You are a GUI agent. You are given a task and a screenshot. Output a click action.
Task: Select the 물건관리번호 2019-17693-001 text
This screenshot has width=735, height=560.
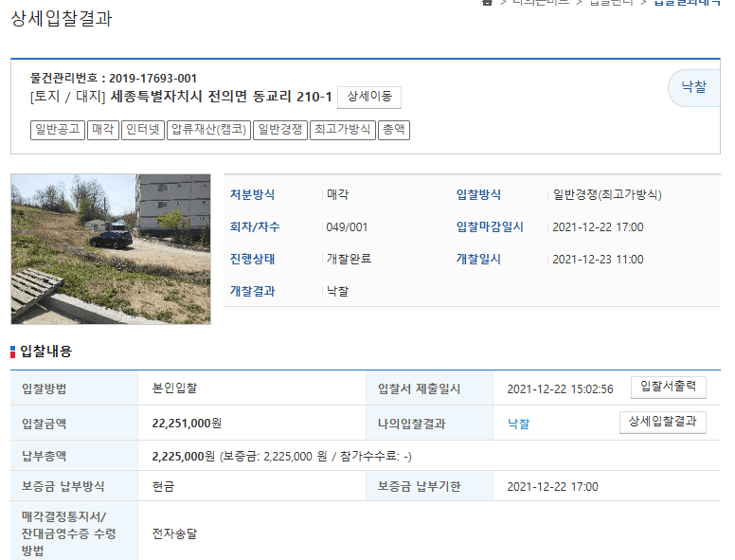(114, 78)
